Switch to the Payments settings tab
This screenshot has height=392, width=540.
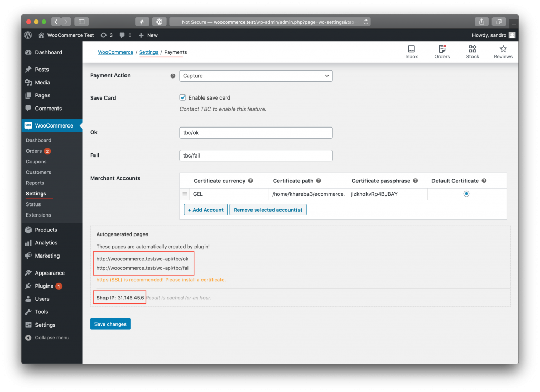(175, 52)
